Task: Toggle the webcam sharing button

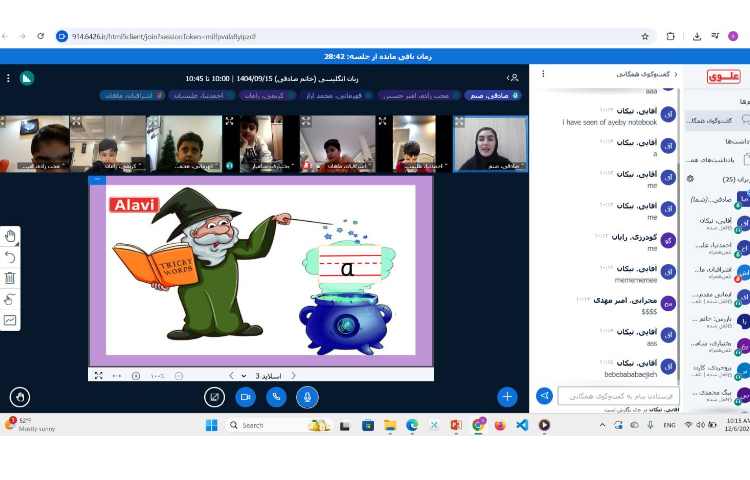Action: point(245,397)
